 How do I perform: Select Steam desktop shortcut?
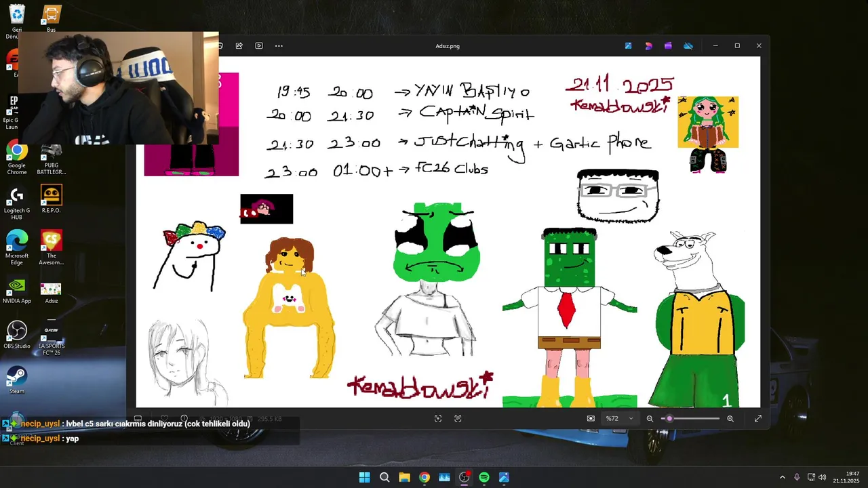click(x=17, y=380)
